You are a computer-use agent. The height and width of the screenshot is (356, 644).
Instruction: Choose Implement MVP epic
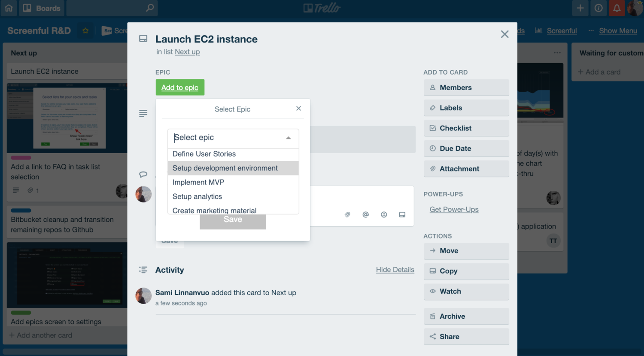233,182
